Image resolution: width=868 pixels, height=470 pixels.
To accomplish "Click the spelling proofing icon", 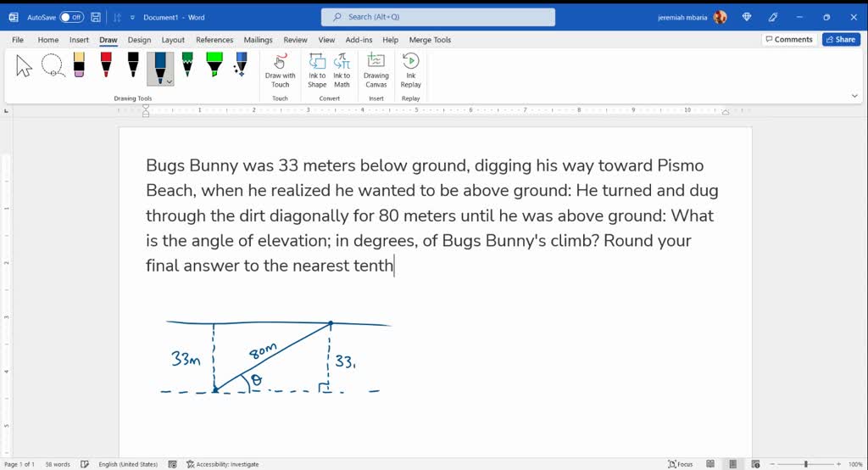I will (x=85, y=464).
